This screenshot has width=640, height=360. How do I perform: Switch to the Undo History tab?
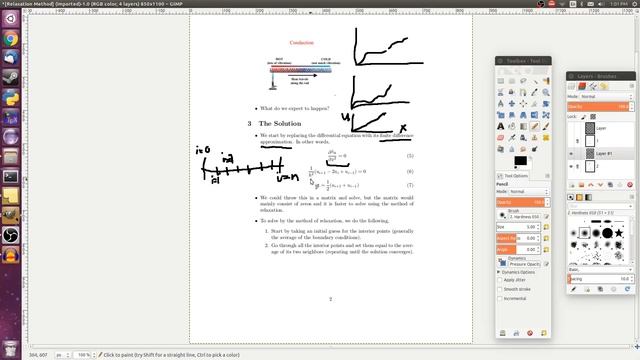604,86
